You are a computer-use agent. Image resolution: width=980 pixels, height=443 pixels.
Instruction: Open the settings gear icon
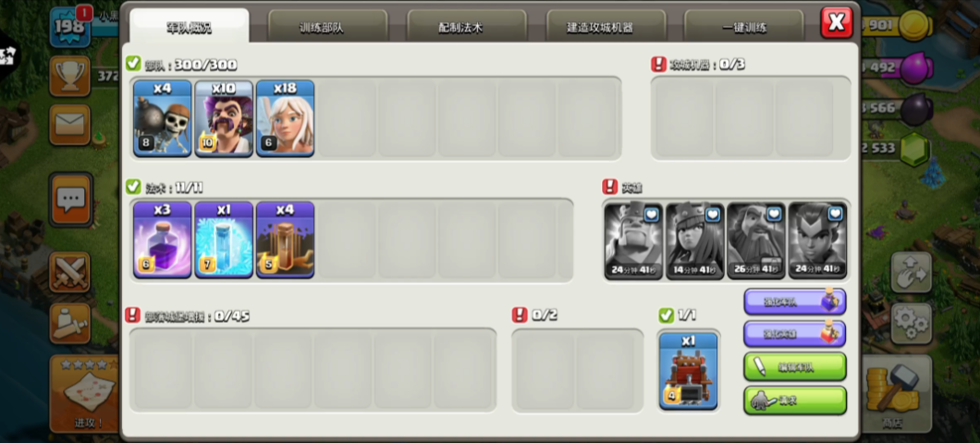coord(912,323)
